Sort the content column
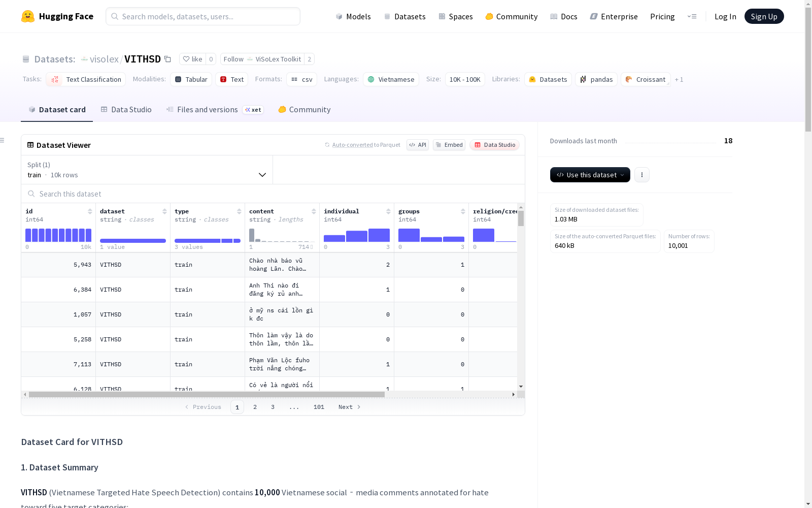The width and height of the screenshot is (812, 508). (x=314, y=211)
